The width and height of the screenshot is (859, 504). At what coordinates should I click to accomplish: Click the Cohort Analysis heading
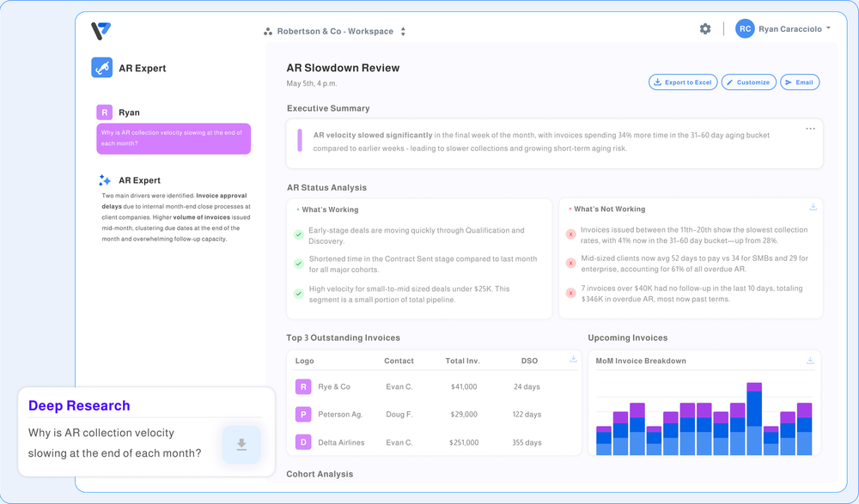(320, 474)
